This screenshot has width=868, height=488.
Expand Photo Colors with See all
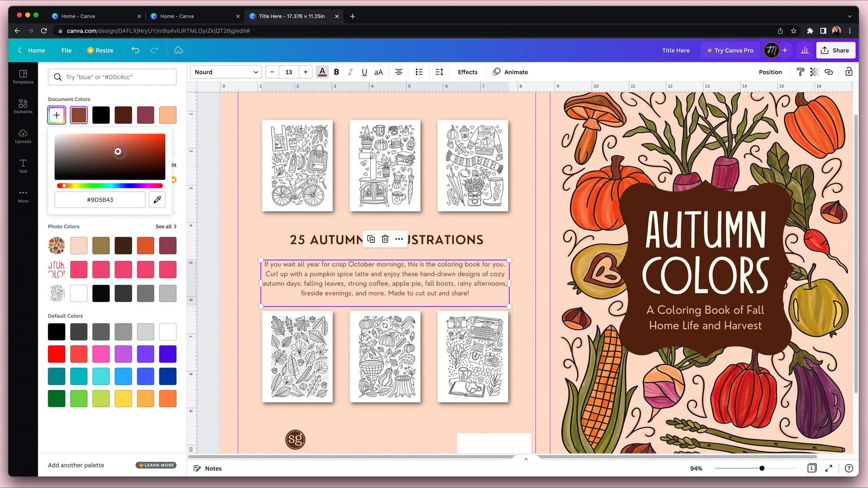(x=166, y=226)
